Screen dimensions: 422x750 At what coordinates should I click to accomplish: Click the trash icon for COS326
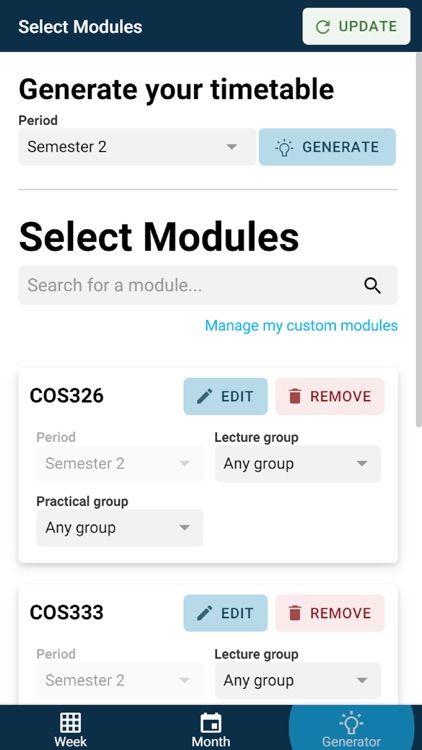(295, 397)
